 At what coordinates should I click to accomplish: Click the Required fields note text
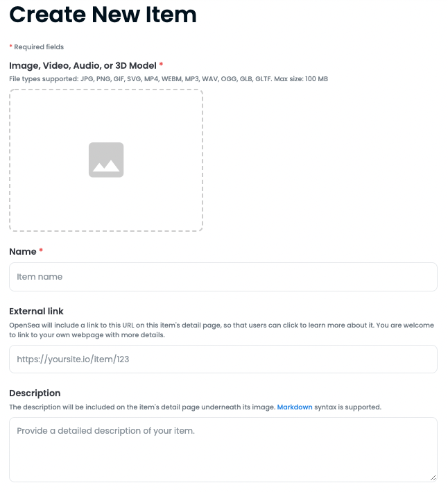pos(39,47)
